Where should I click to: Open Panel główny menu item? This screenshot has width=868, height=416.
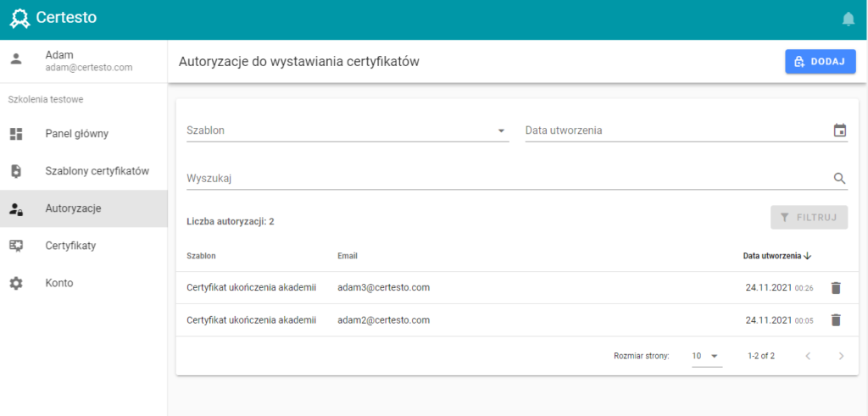[84, 134]
